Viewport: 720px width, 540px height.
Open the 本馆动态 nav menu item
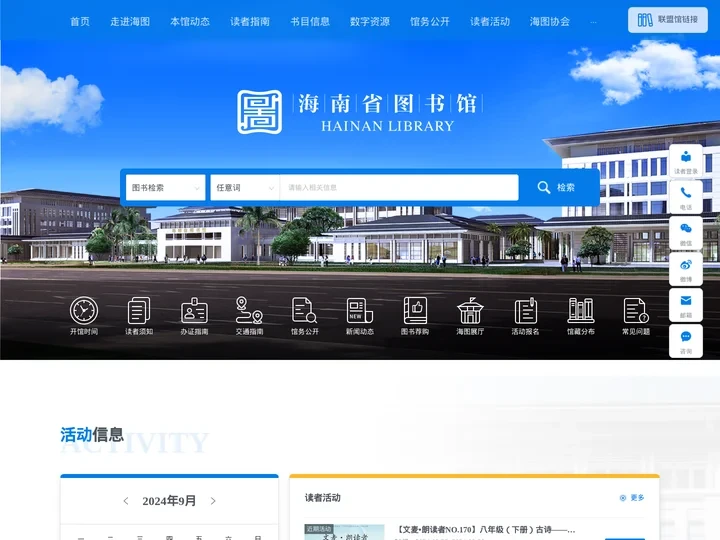pos(190,22)
